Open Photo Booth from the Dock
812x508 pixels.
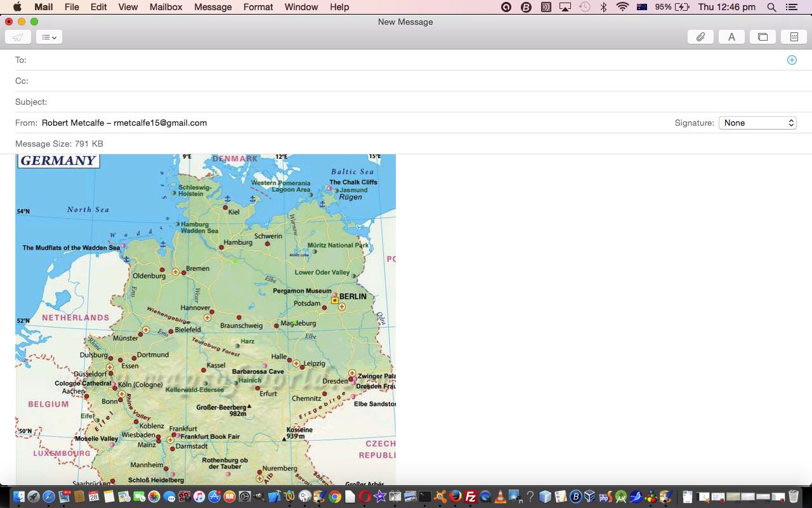point(184,497)
